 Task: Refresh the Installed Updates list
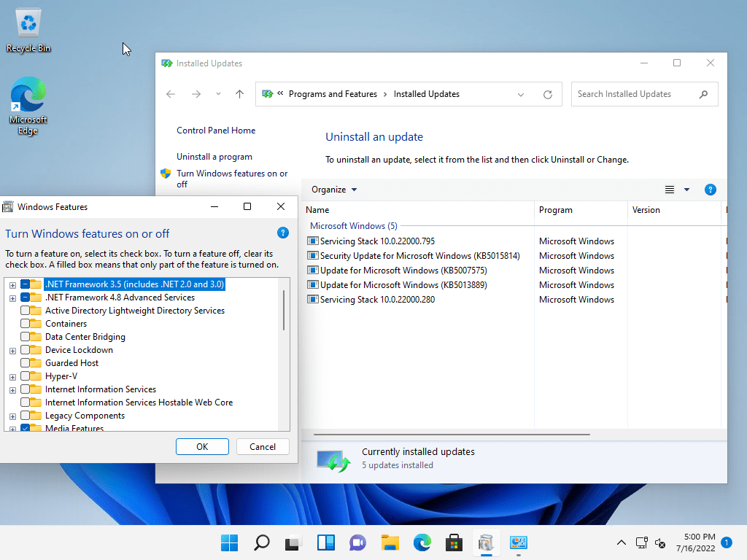(x=548, y=94)
